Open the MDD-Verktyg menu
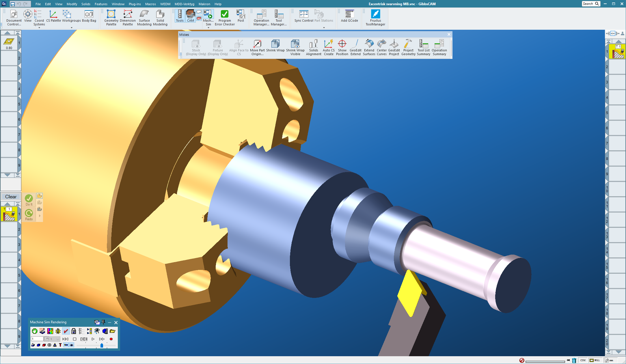Image resolution: width=626 pixels, height=364 pixels. pyautogui.click(x=184, y=4)
